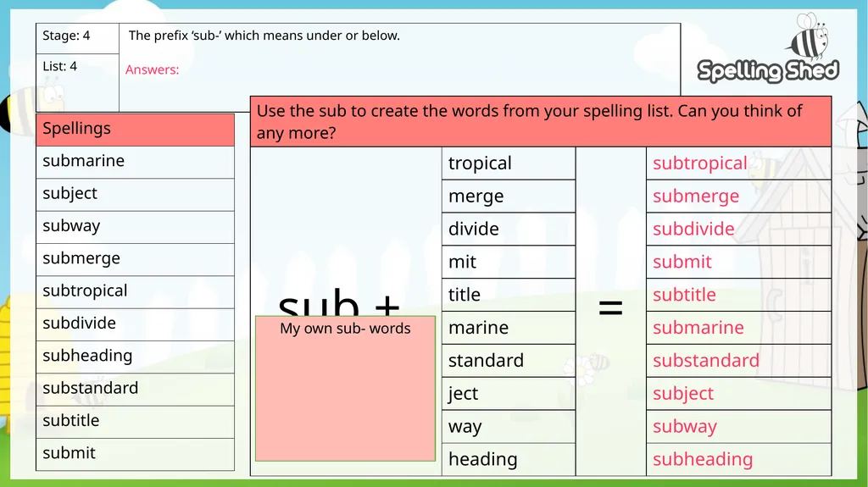868x487 pixels.
Task: Click the root word 'marine' cell
Action: tap(509, 328)
